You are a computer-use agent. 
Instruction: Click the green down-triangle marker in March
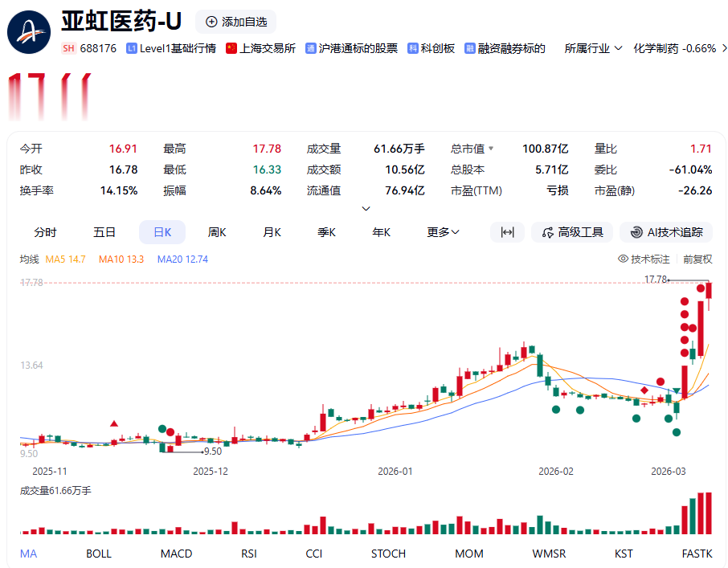[677, 390]
